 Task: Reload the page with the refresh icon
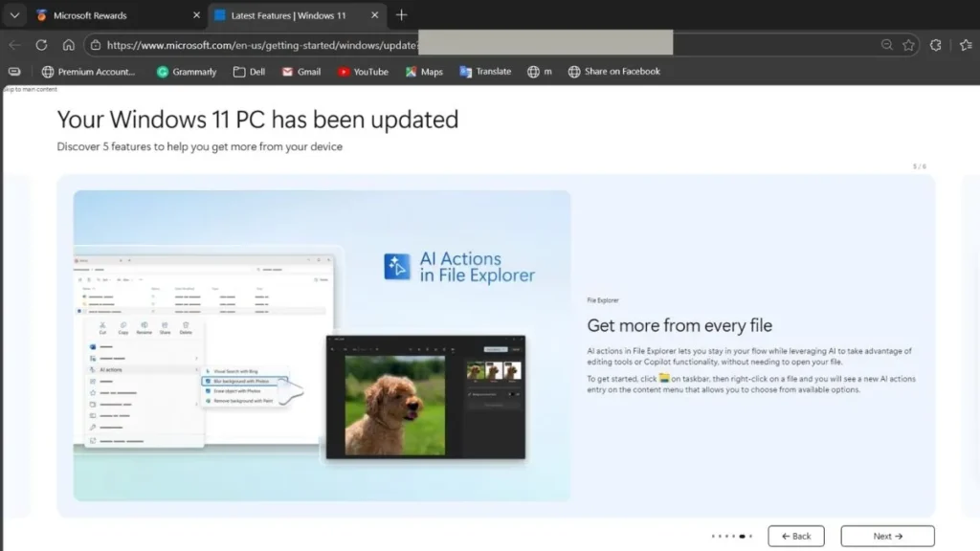tap(40, 44)
